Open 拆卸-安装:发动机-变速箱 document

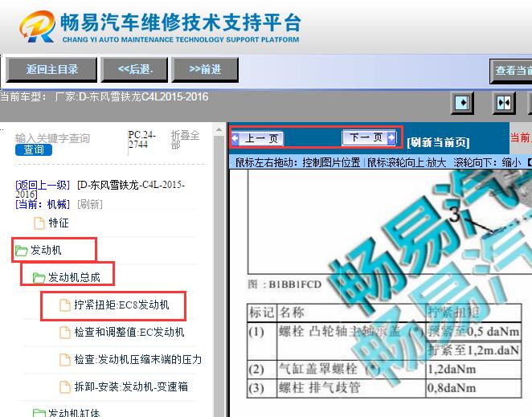coord(131,386)
